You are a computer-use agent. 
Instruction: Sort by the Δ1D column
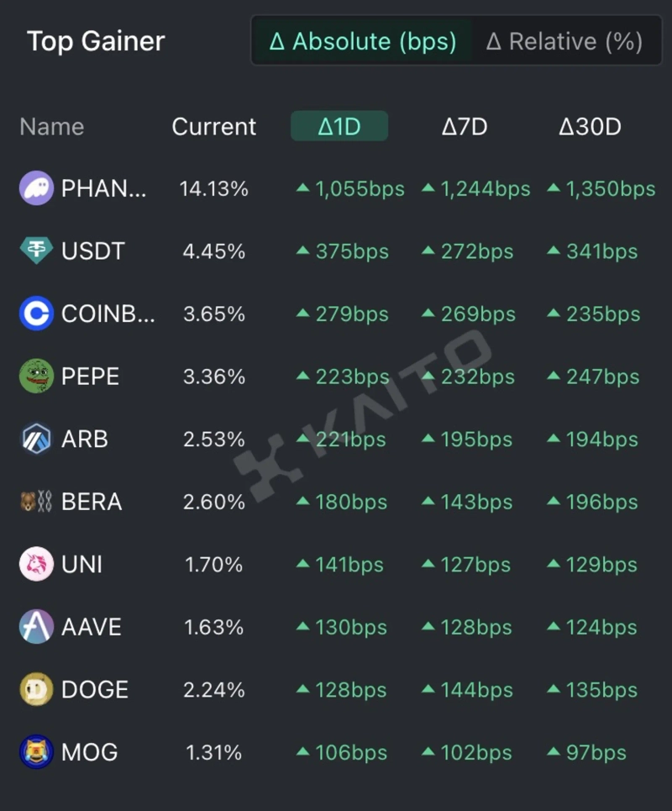coord(339,127)
